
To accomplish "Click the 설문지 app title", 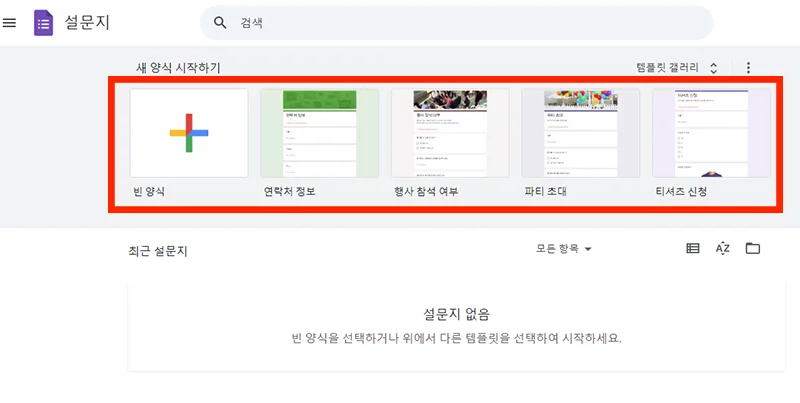I will click(x=87, y=22).
